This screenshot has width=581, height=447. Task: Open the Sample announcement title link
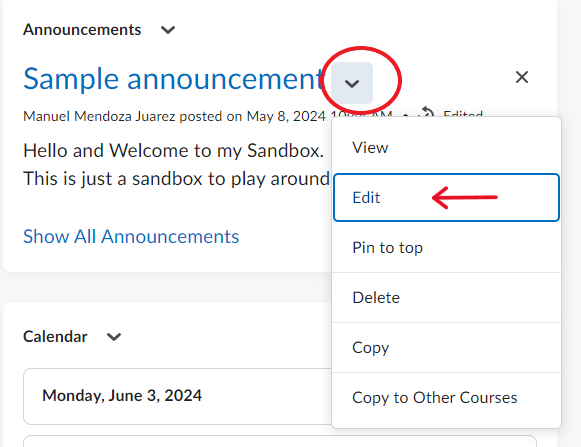click(x=174, y=79)
